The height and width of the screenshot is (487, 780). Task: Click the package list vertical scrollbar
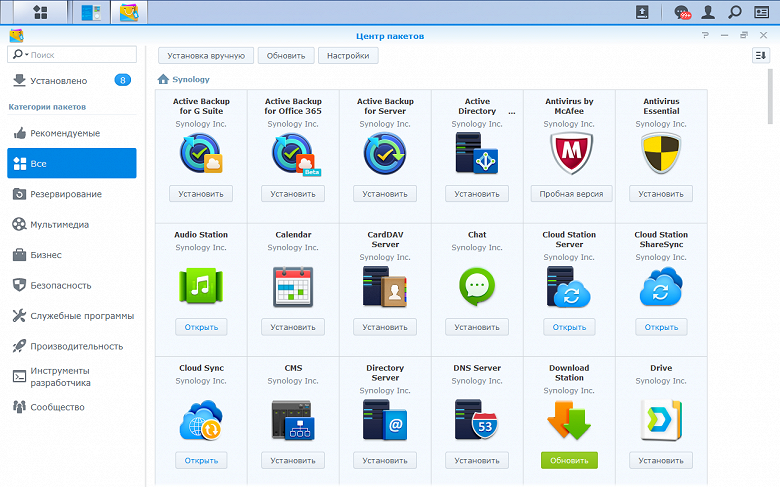click(770, 97)
